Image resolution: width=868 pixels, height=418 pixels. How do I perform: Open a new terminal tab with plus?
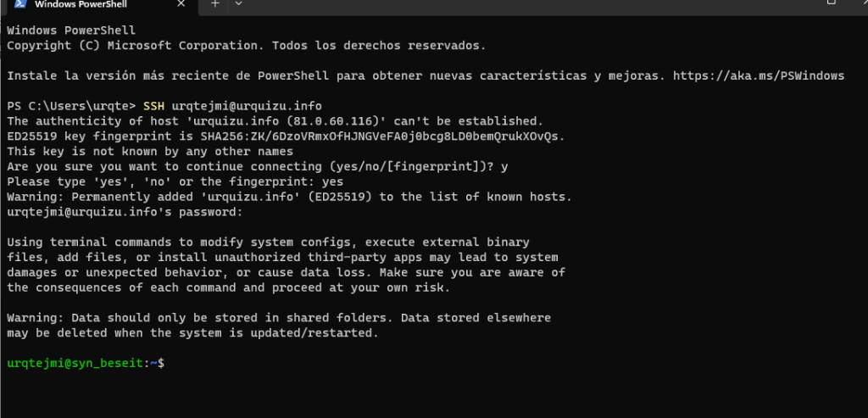(x=214, y=3)
